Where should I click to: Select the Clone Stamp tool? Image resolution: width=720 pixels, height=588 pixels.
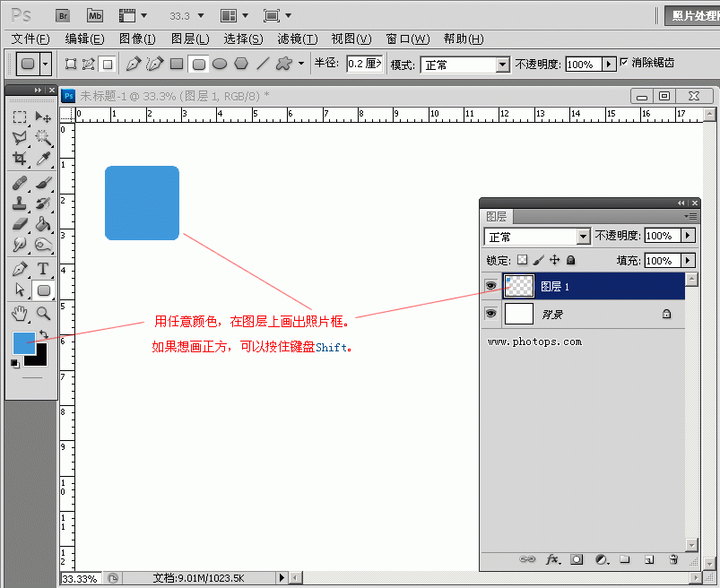click(x=20, y=203)
